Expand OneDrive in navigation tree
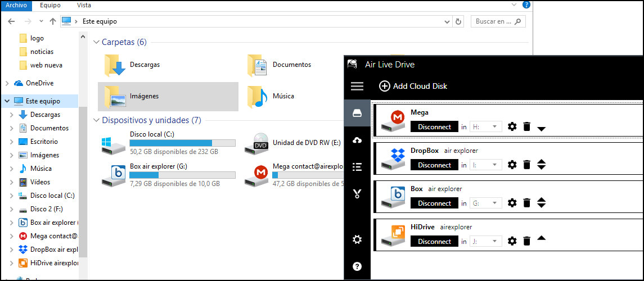644x281 pixels. 7,83
